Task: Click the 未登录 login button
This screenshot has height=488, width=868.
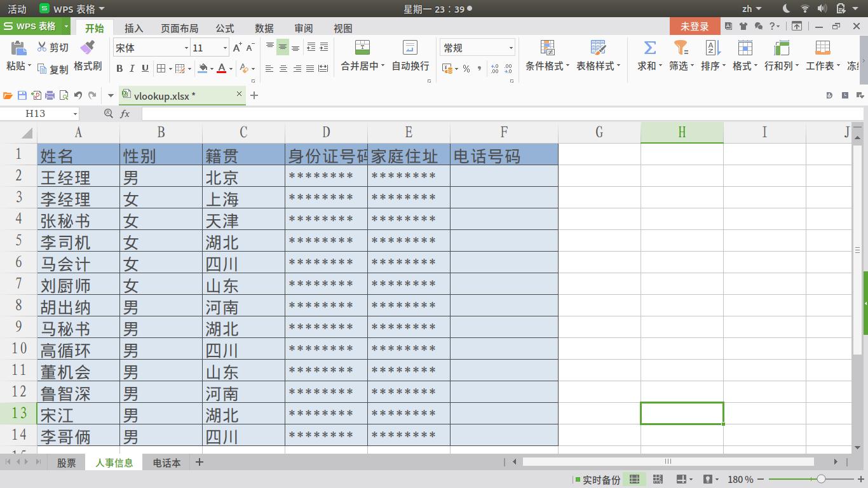Action: pos(694,27)
